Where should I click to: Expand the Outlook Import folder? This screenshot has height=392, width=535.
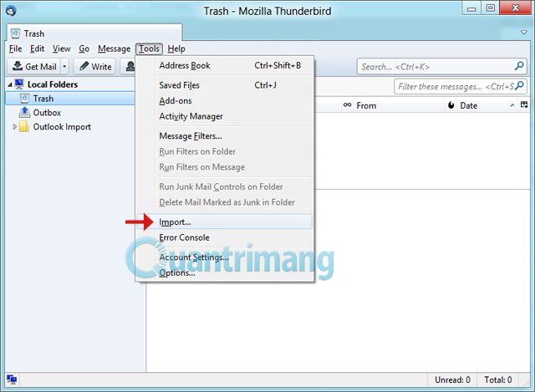point(15,127)
